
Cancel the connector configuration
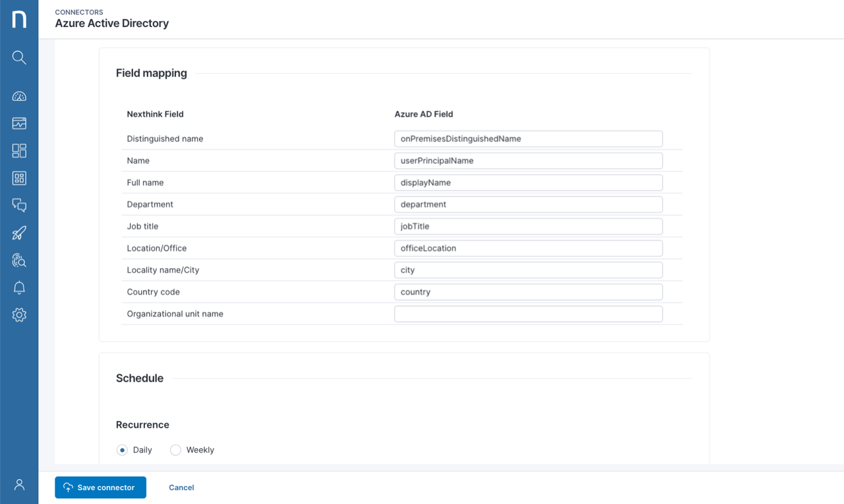coord(181,488)
